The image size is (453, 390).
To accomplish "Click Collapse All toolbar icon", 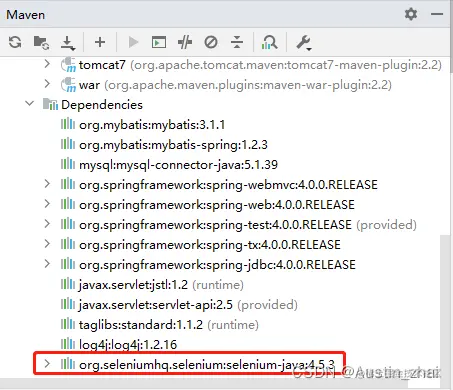I will [x=237, y=42].
